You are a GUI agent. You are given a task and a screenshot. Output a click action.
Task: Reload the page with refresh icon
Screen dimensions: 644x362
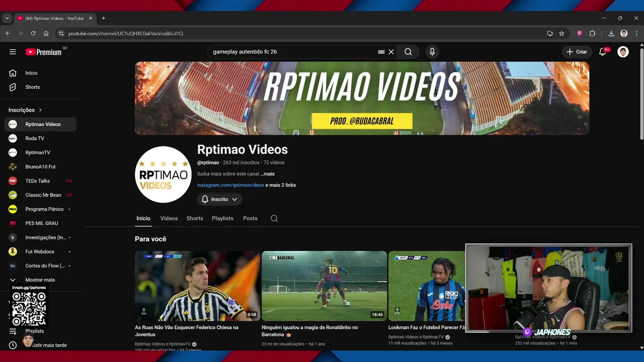pyautogui.click(x=33, y=33)
